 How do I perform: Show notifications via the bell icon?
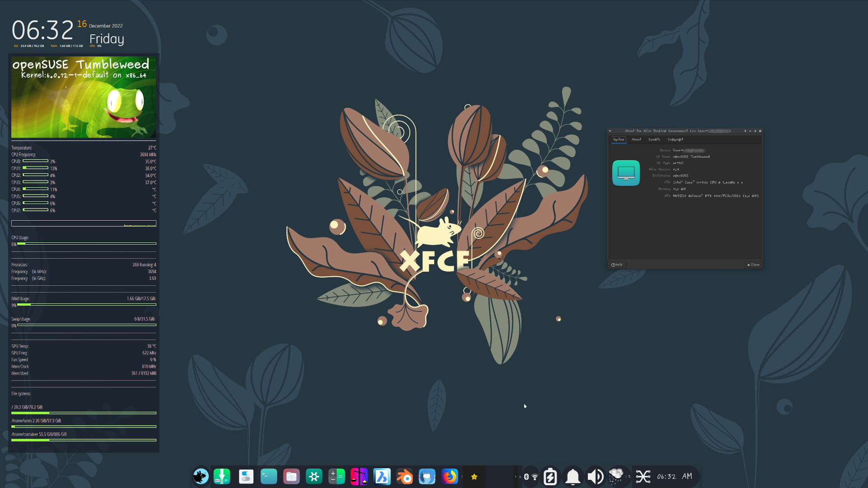[572, 476]
